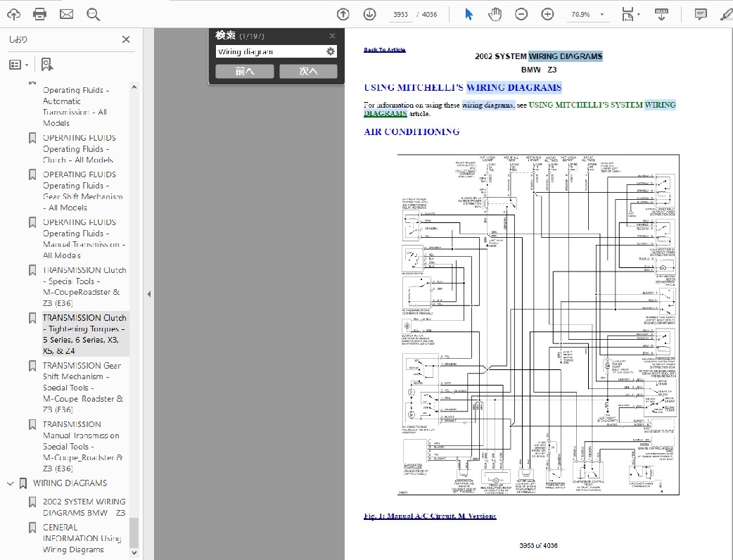Send file by email envelope icon

(66, 14)
